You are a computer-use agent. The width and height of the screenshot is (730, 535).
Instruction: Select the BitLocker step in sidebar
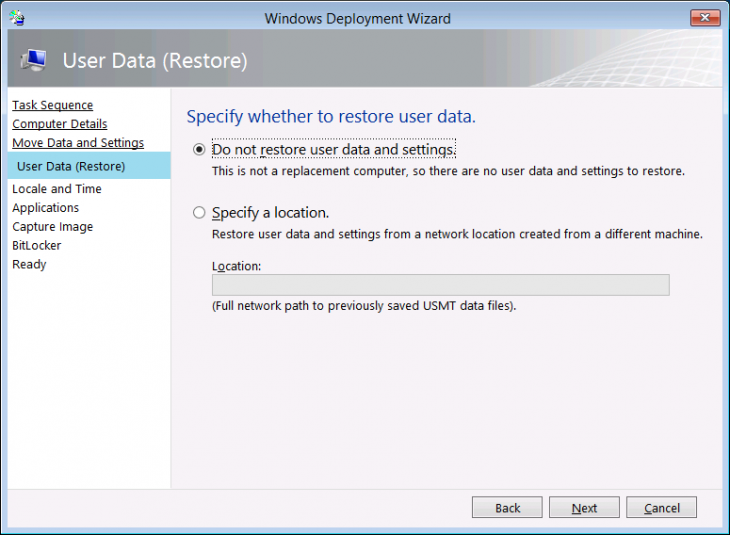pos(36,246)
